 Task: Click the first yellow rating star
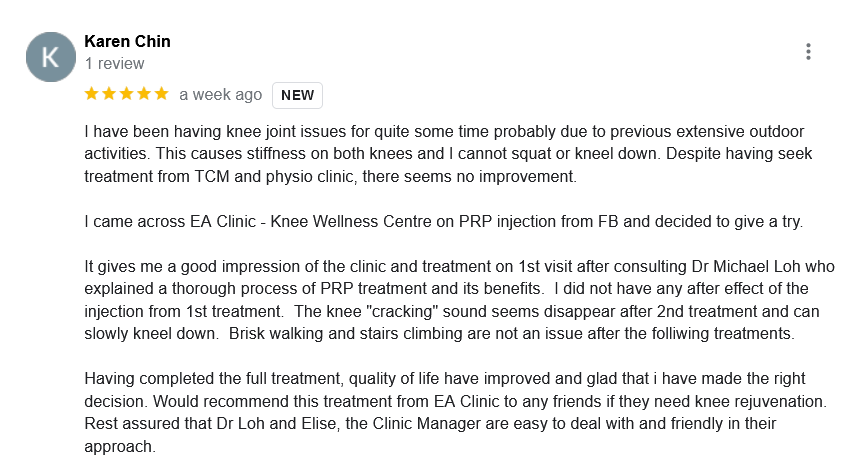(x=92, y=95)
